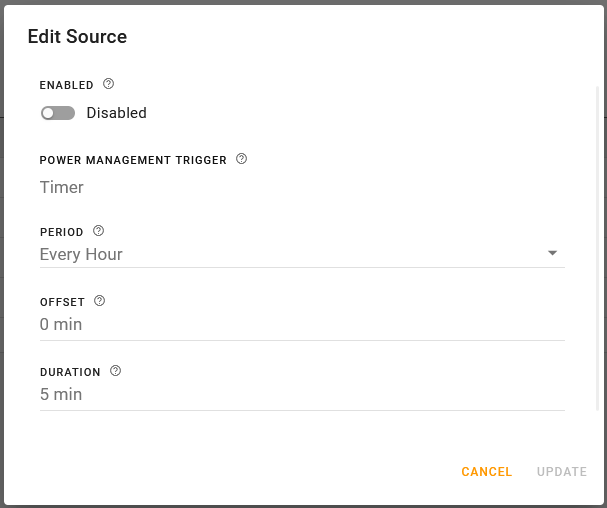This screenshot has height=508, width=607.
Task: Click the Edit Source dialog title
Action: (77, 37)
